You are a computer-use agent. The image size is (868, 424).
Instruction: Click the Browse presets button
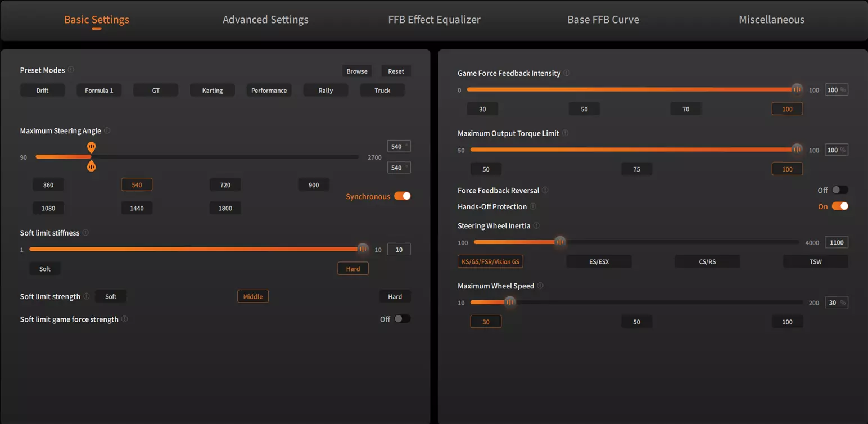(x=357, y=71)
